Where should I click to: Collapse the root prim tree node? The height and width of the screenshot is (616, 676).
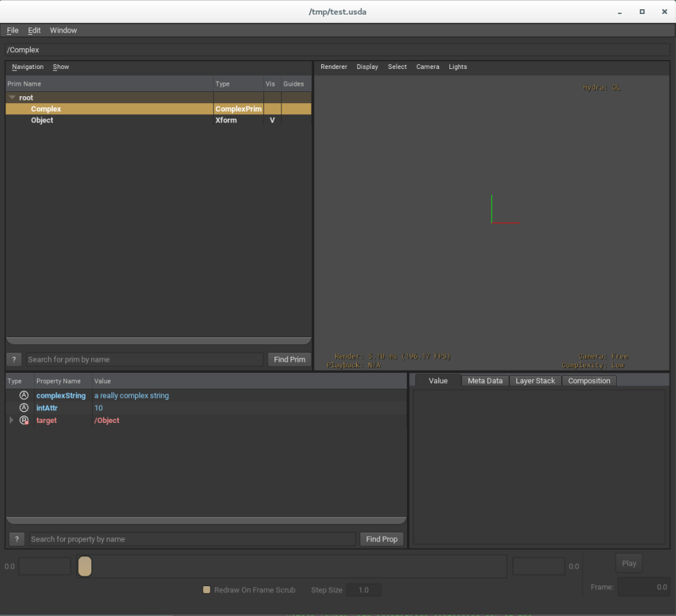click(x=12, y=98)
